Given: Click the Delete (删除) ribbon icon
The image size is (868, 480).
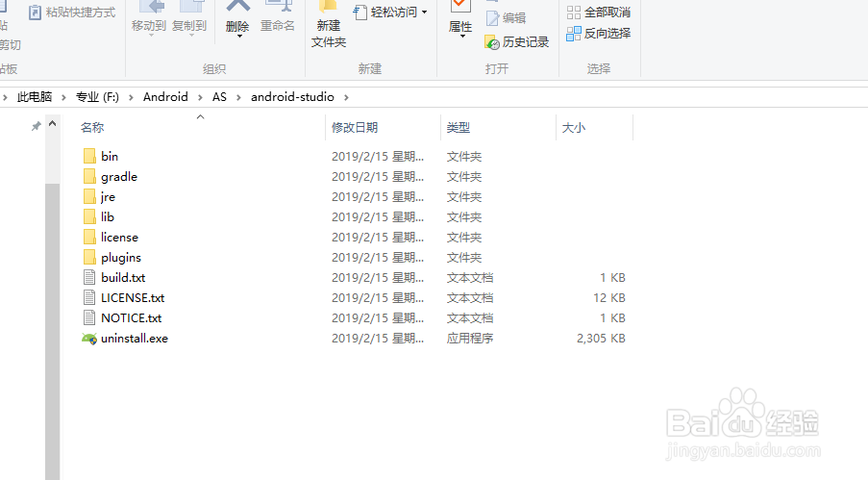Looking at the screenshot, I should [237, 7].
